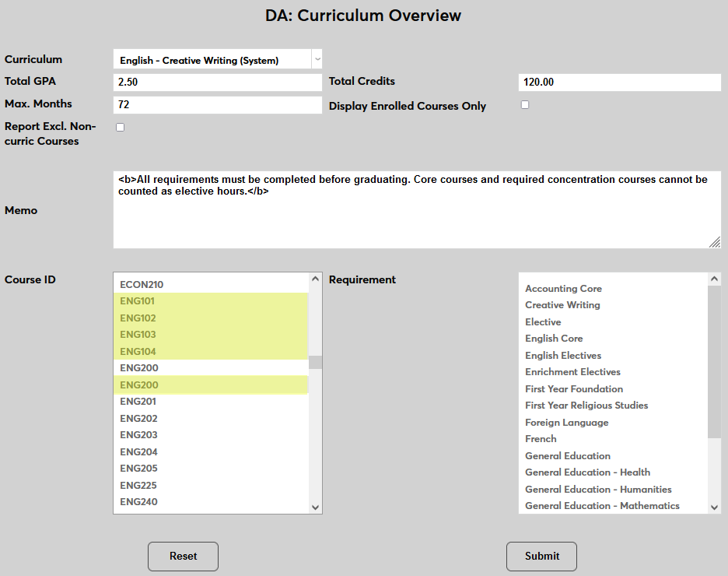Open the Curriculum dropdown
This screenshot has height=576, width=728.
[217, 60]
